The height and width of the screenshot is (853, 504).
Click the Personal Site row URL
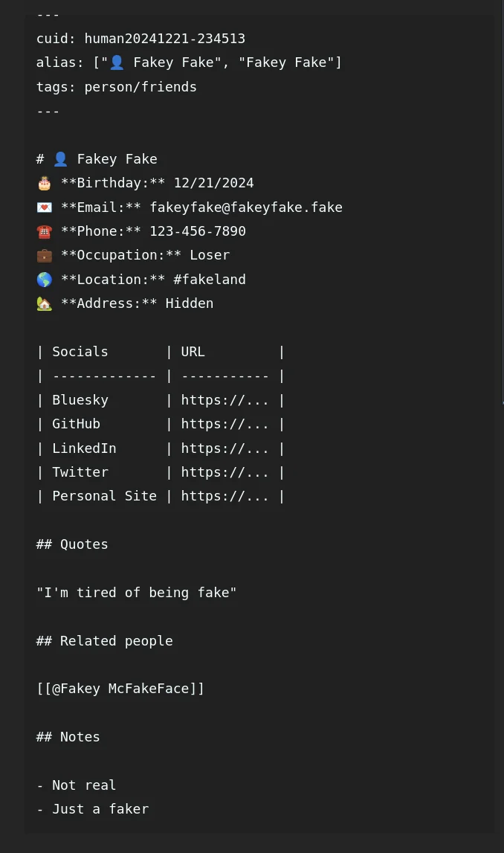tap(224, 496)
